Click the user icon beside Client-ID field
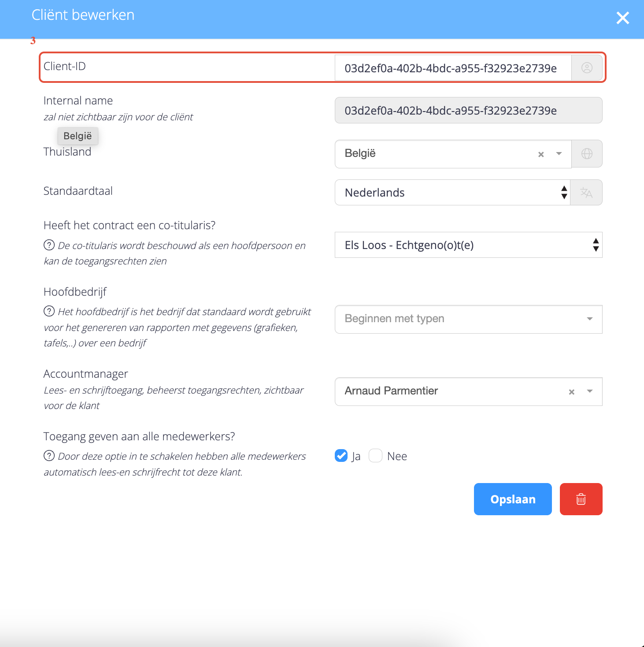Viewport: 644px width, 647px height. tap(587, 68)
